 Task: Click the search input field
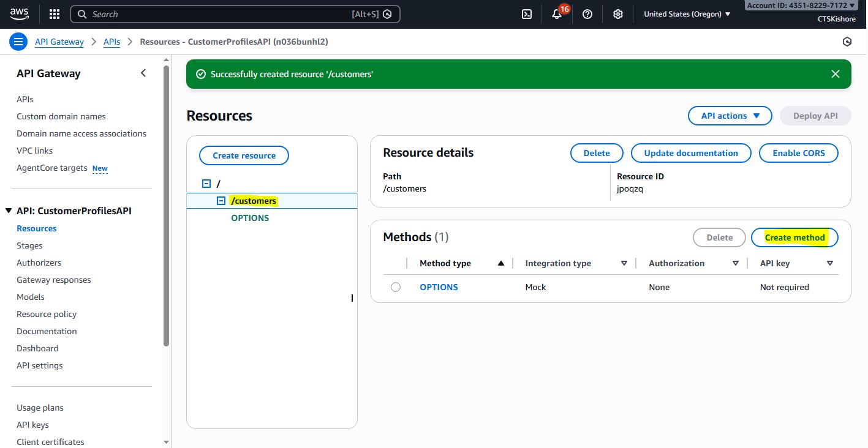click(221, 14)
